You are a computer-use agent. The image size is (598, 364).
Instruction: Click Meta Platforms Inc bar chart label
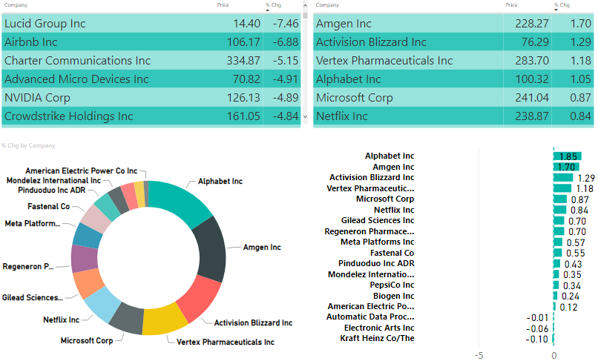[377, 242]
